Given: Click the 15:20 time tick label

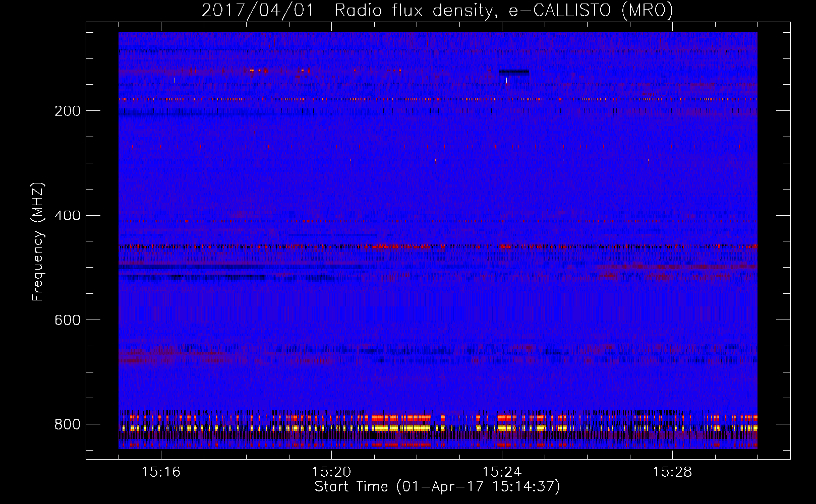Looking at the screenshot, I should [331, 472].
